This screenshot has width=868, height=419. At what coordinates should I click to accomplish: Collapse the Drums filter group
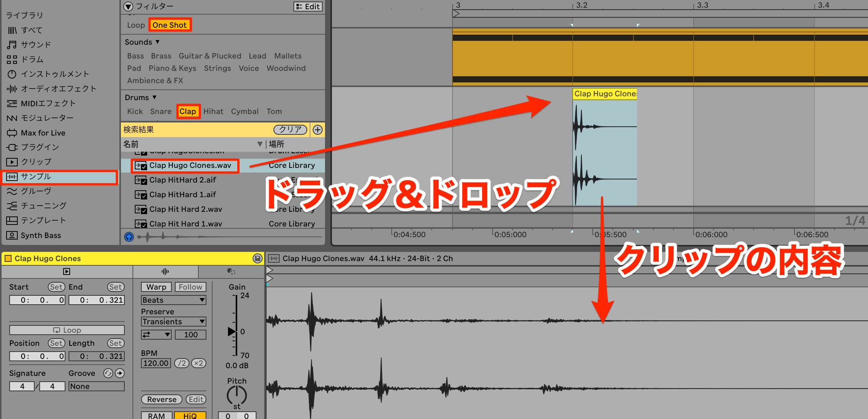(x=154, y=97)
